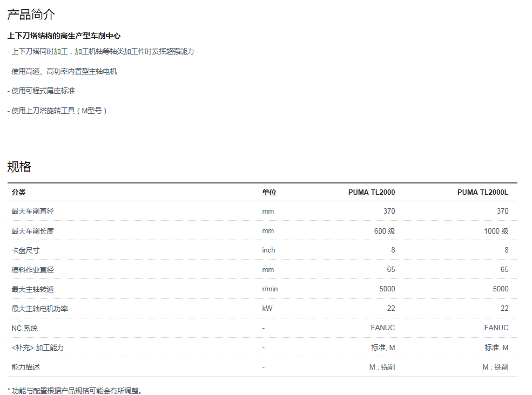Select the bold subtitle 上下刀塔结构的高生产型车削中心
The image size is (532, 395).
coord(64,36)
